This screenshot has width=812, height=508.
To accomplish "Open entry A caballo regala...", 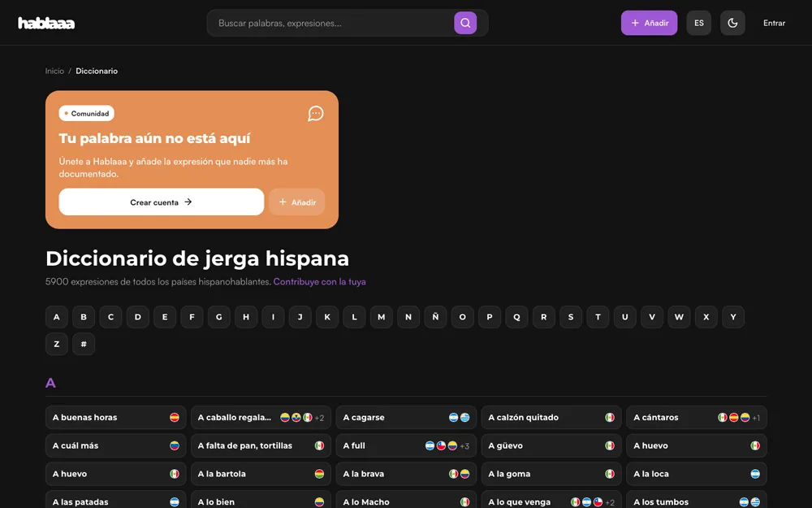I will tap(261, 417).
